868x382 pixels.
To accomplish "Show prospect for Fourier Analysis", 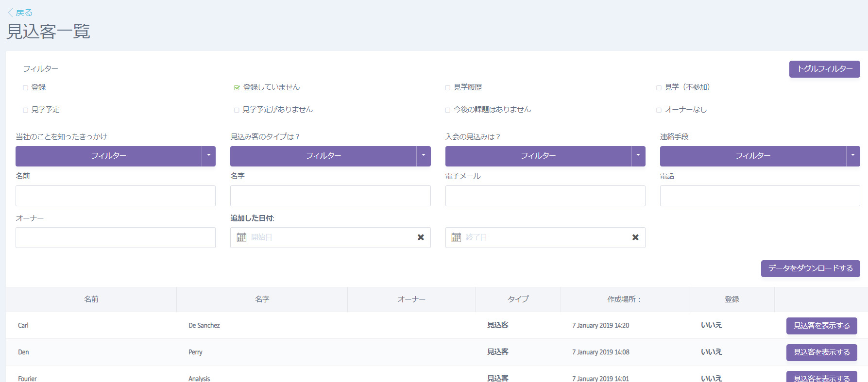I will tap(822, 377).
